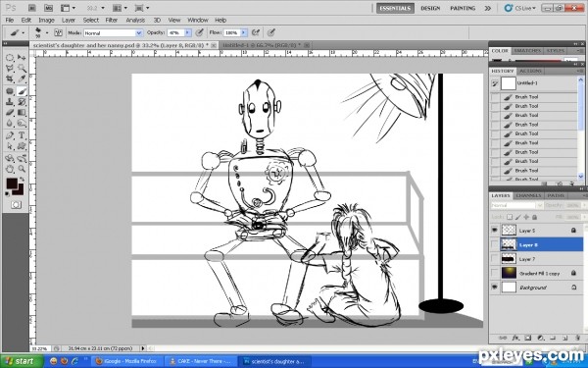Screen dimensions: 588x368
Task: Click Untitled-1 history snapshot thumbnail
Action: (509, 83)
